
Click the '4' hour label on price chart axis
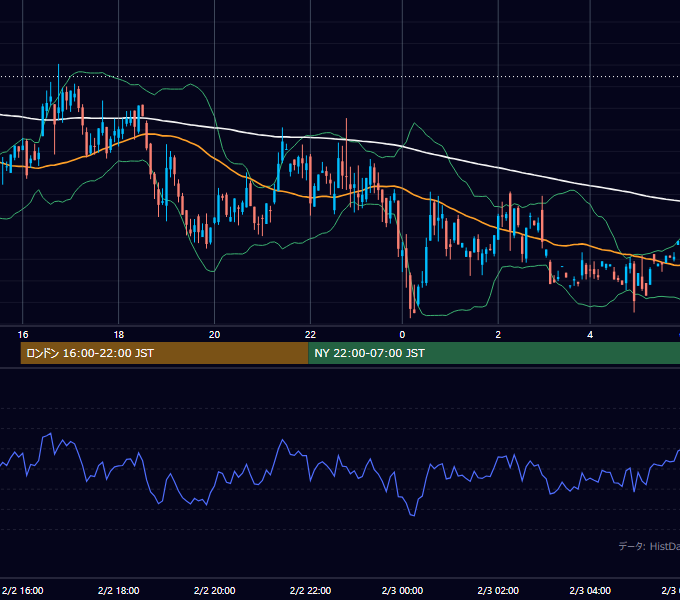(590, 335)
